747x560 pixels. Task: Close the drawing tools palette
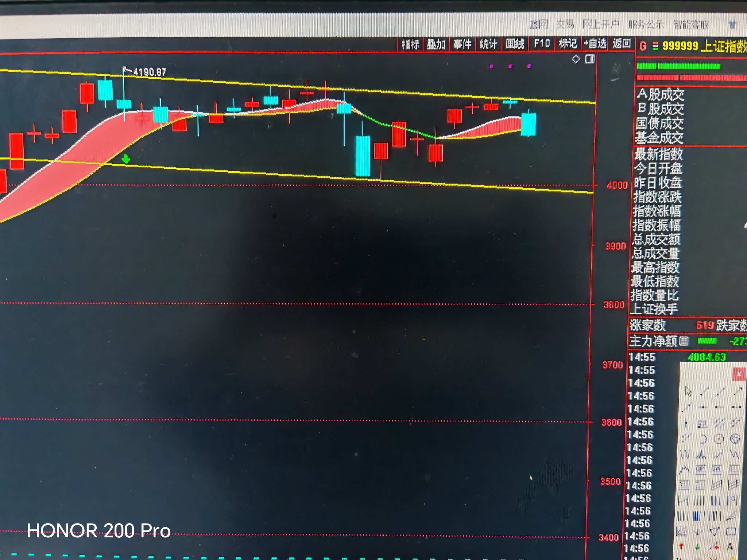coord(739,374)
